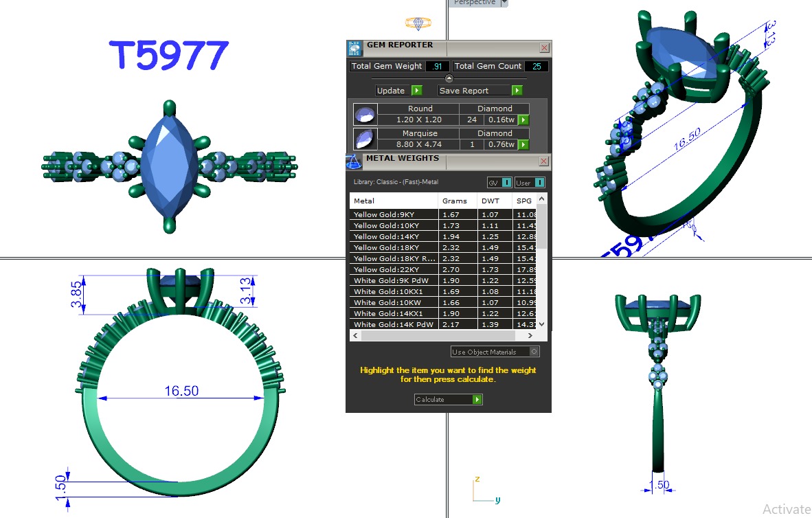Viewport: 812px width, 518px height.
Task: Click the ring icon above Gem Reporter
Action: pyautogui.click(x=418, y=23)
